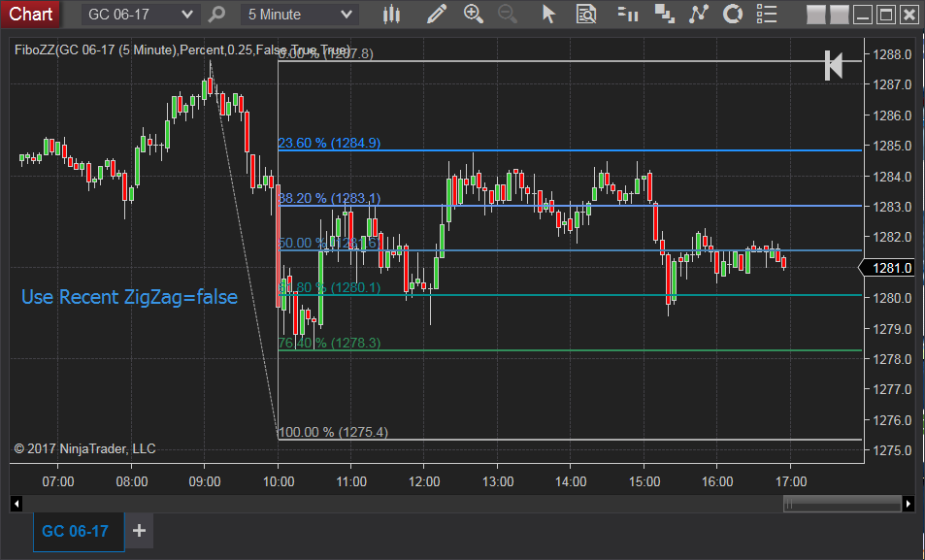
Task: Open chart Properties list icon
Action: click(x=767, y=15)
